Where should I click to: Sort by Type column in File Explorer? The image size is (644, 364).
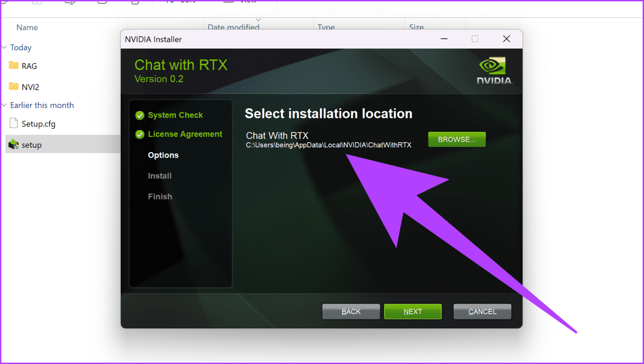tap(326, 27)
